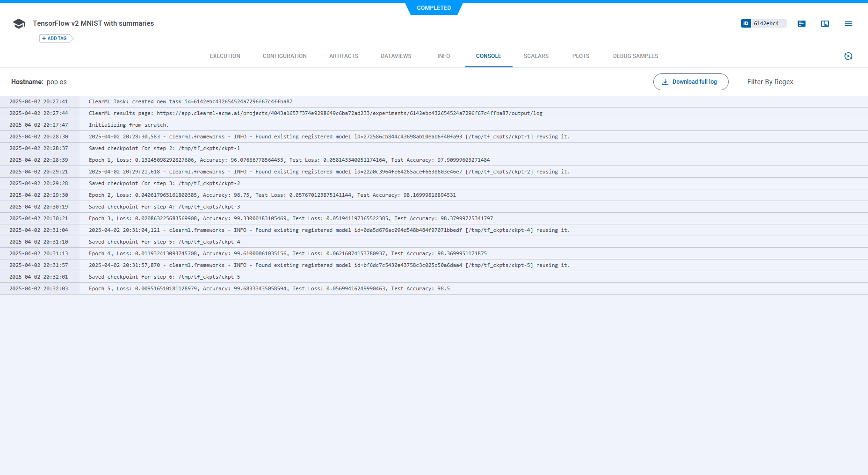Image resolution: width=868 pixels, height=475 pixels.
Task: Open the CONFIGURATION tab
Action: pyautogui.click(x=284, y=56)
